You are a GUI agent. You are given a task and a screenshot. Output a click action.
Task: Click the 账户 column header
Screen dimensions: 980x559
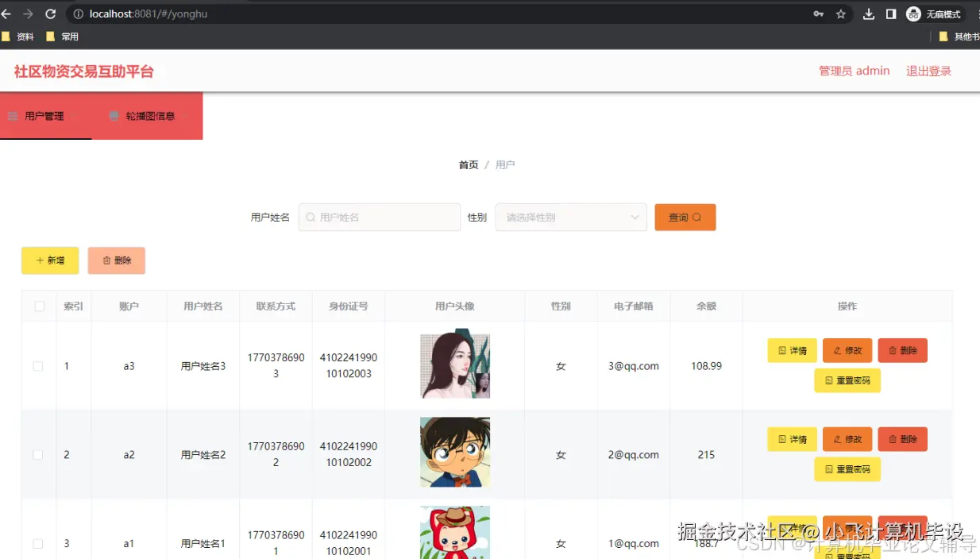tap(129, 306)
